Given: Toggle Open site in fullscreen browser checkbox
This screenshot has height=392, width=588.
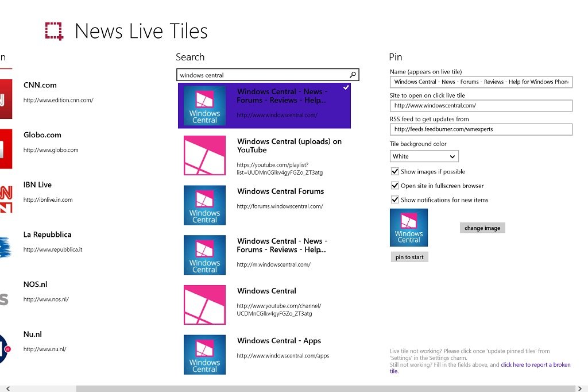Looking at the screenshot, I should pyautogui.click(x=394, y=186).
